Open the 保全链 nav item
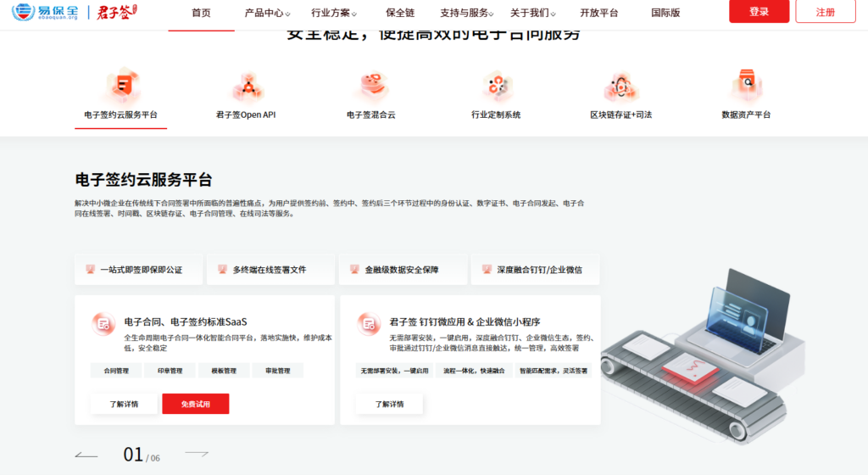The width and height of the screenshot is (868, 475). pos(400,13)
